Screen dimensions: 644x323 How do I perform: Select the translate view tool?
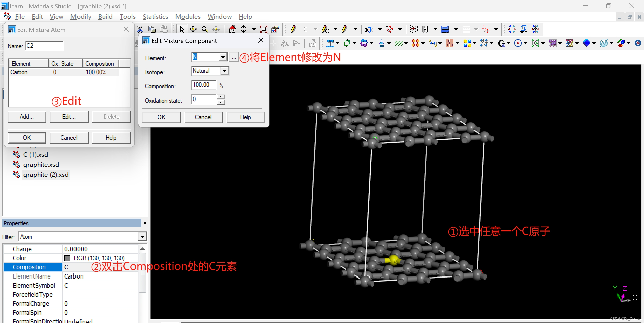[216, 29]
